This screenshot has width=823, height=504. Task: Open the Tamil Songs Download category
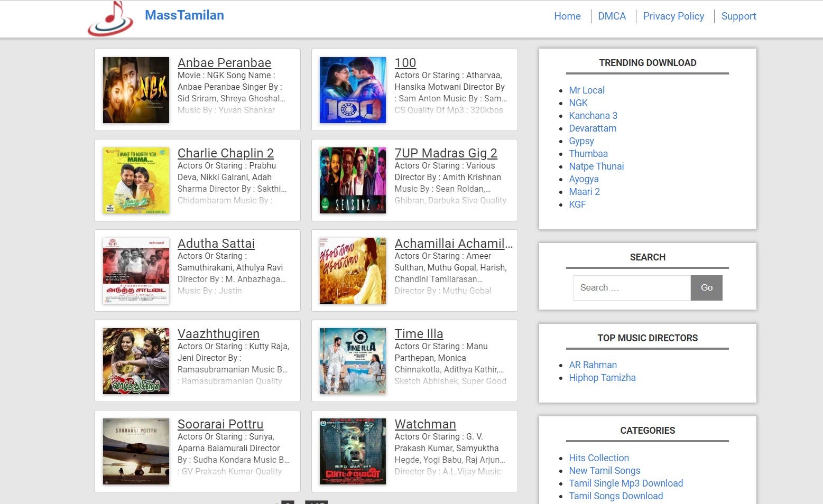point(616,496)
